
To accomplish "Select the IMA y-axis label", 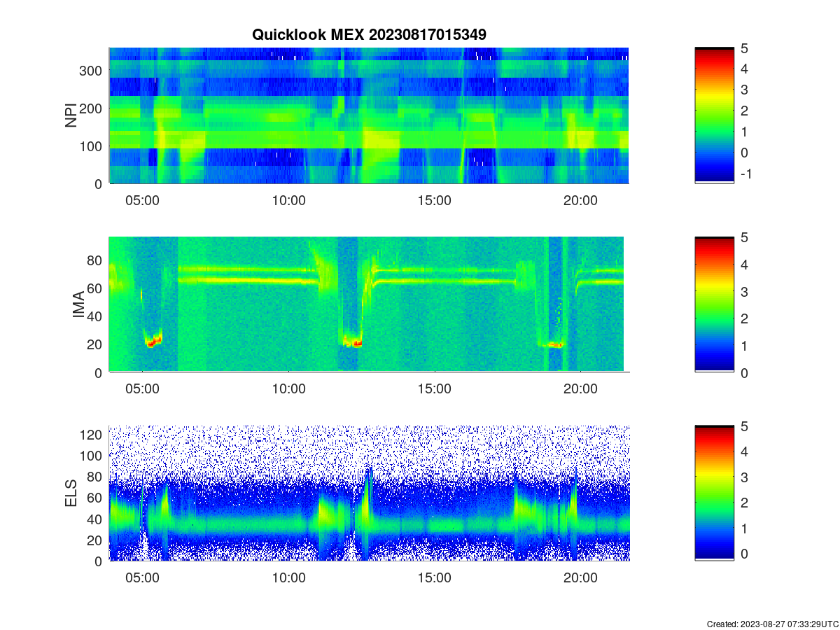I will click(78, 304).
